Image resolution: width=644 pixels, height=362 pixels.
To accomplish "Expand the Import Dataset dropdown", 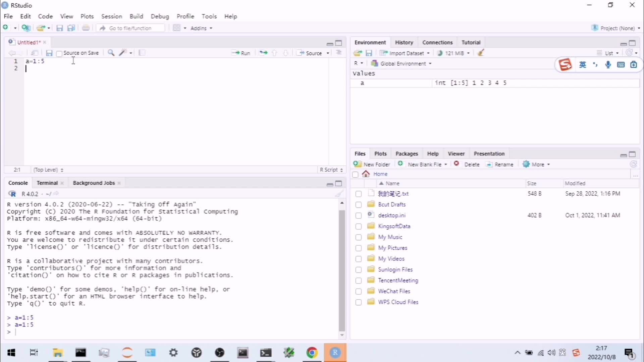I will (405, 53).
